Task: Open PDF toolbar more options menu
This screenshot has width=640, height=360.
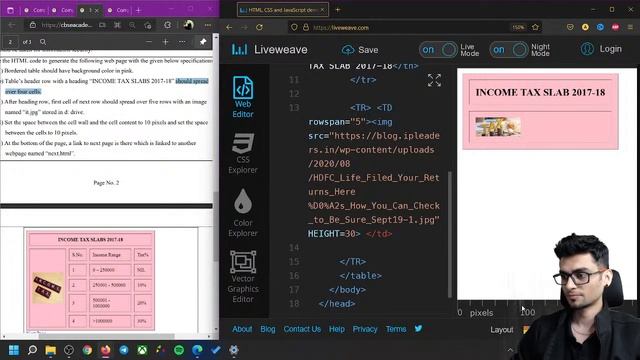Action: (182, 42)
